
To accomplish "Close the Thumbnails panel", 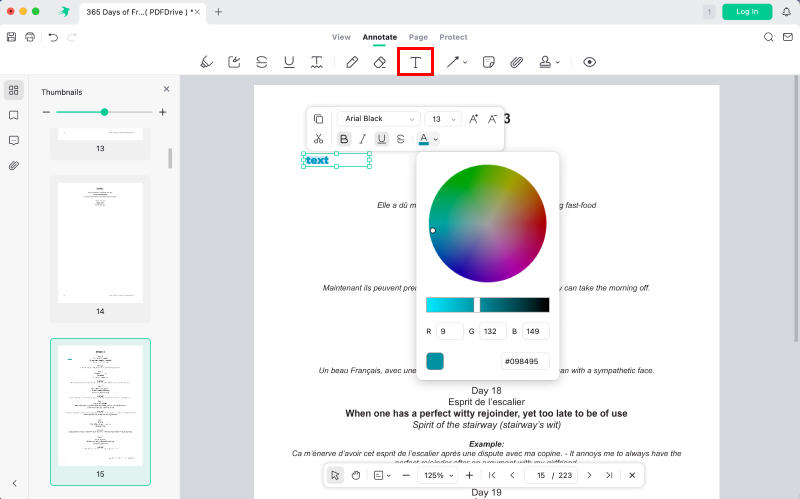I will pyautogui.click(x=166, y=89).
